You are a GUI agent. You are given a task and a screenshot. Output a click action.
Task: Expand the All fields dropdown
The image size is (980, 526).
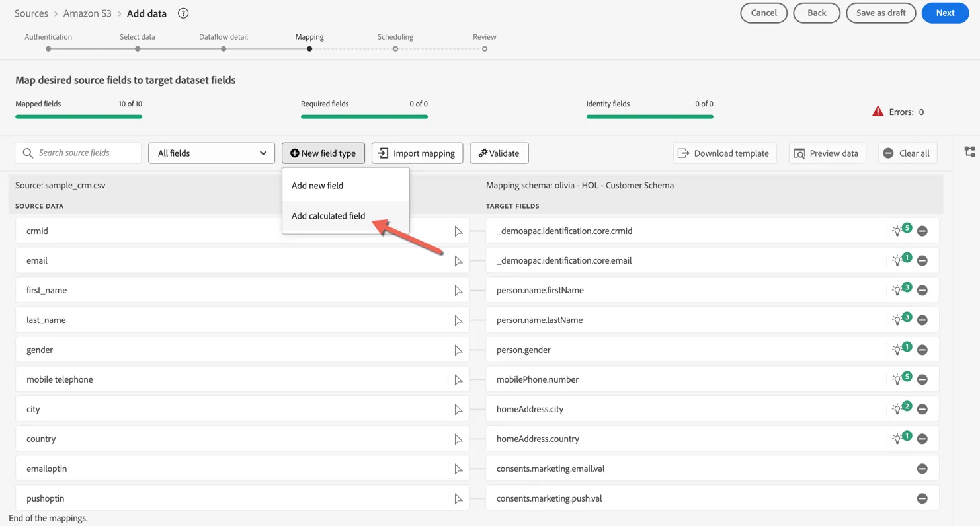pyautogui.click(x=212, y=153)
